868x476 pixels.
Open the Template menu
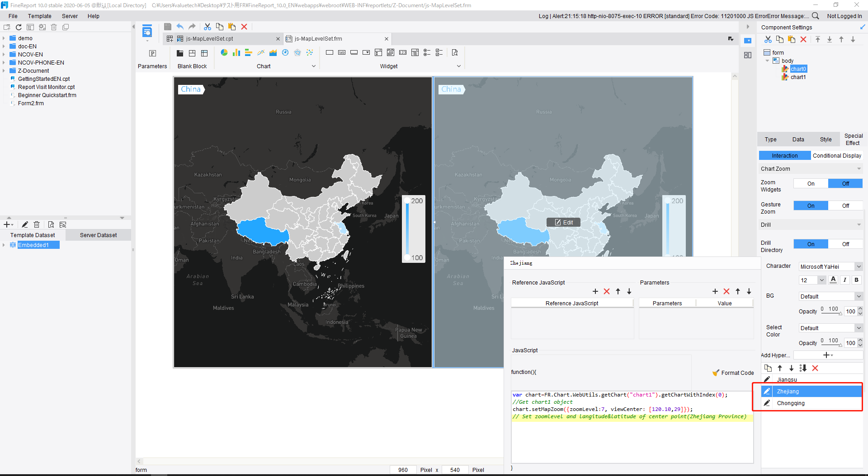point(40,16)
